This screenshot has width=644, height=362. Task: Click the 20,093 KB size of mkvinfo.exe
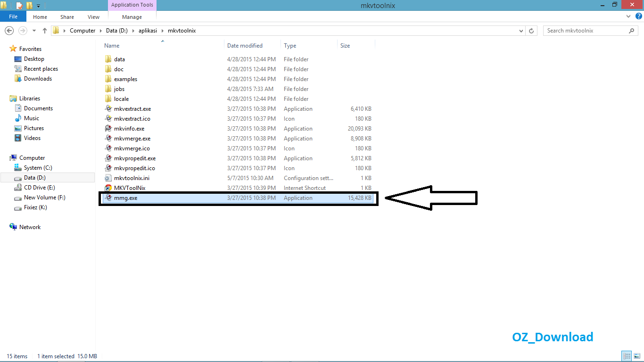click(360, 129)
